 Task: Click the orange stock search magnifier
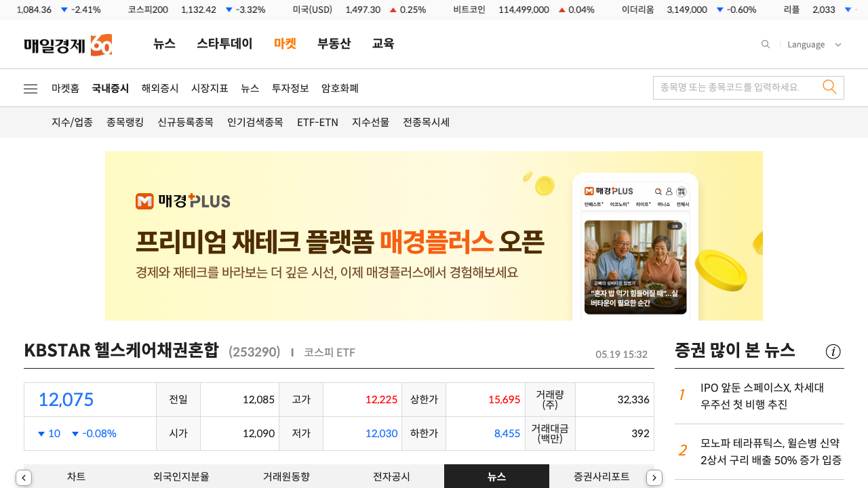[829, 87]
